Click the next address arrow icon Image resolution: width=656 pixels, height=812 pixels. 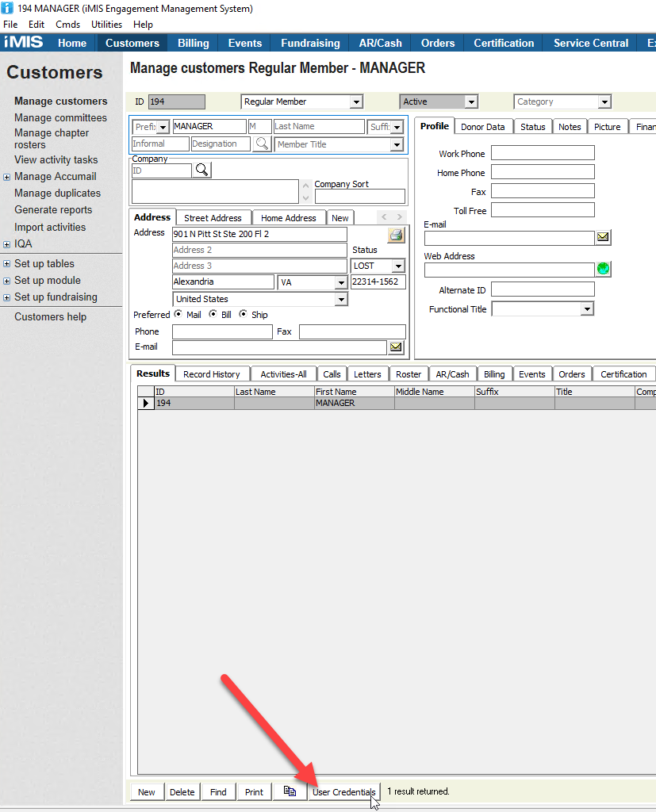click(x=399, y=217)
